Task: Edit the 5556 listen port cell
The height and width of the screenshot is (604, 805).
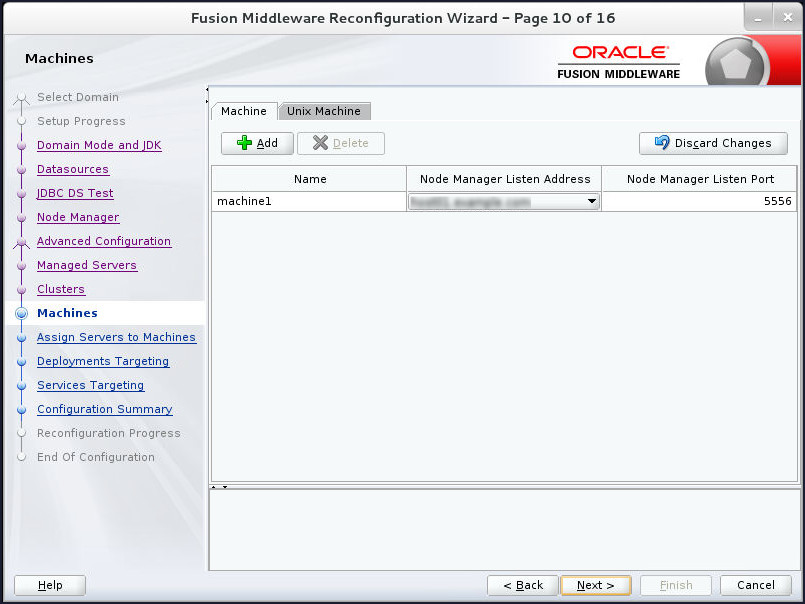Action: tap(699, 201)
